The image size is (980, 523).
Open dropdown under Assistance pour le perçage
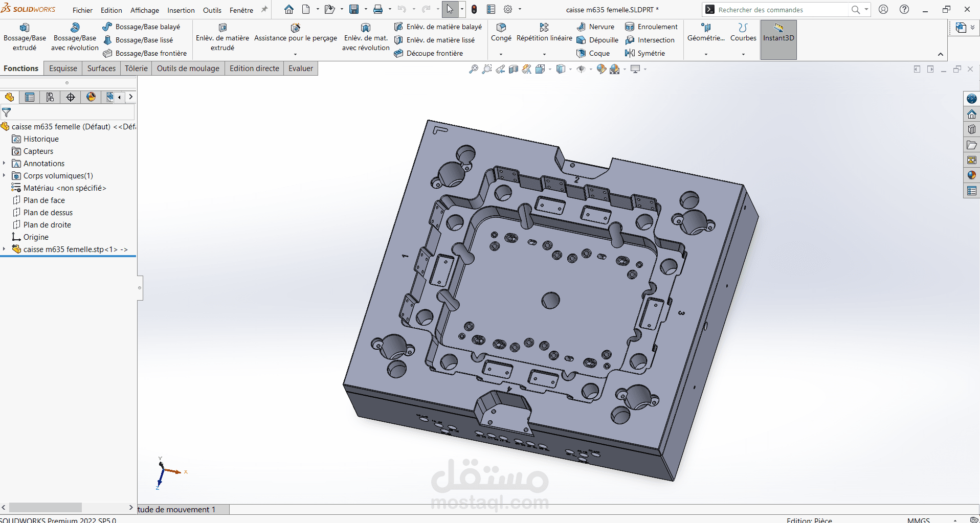pos(295,54)
